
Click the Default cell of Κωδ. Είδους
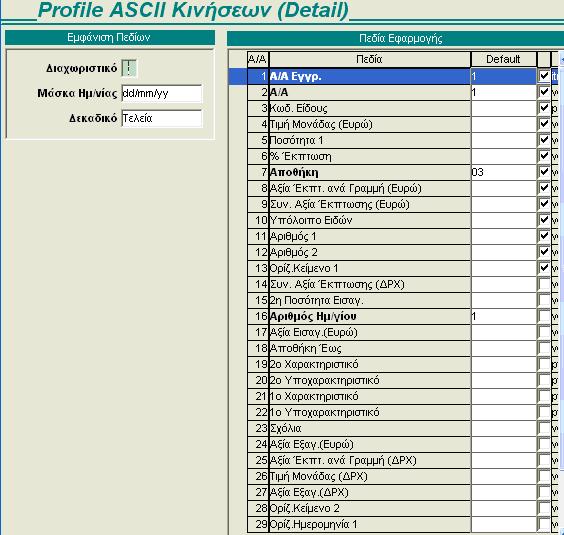tap(503, 108)
